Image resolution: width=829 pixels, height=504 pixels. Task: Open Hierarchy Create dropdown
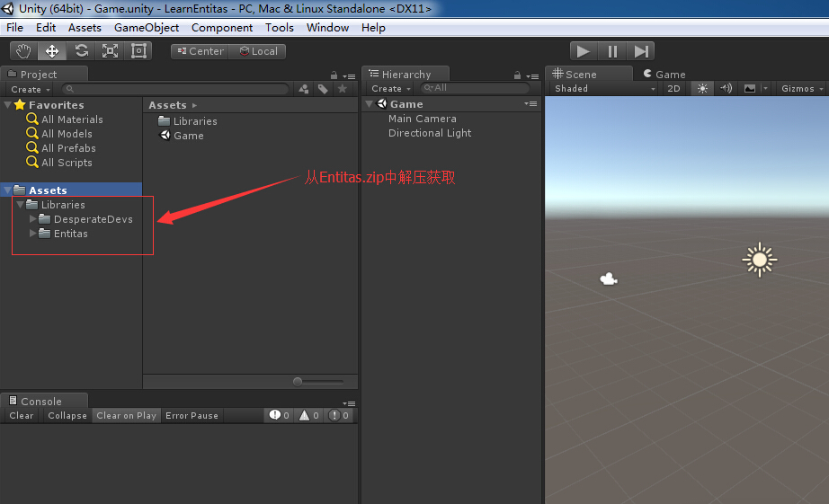[x=391, y=89]
